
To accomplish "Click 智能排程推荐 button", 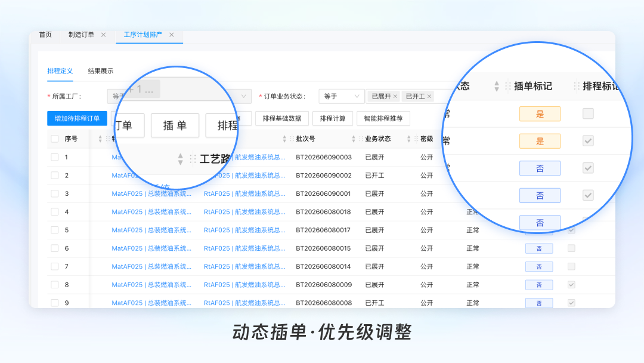I will click(383, 118).
